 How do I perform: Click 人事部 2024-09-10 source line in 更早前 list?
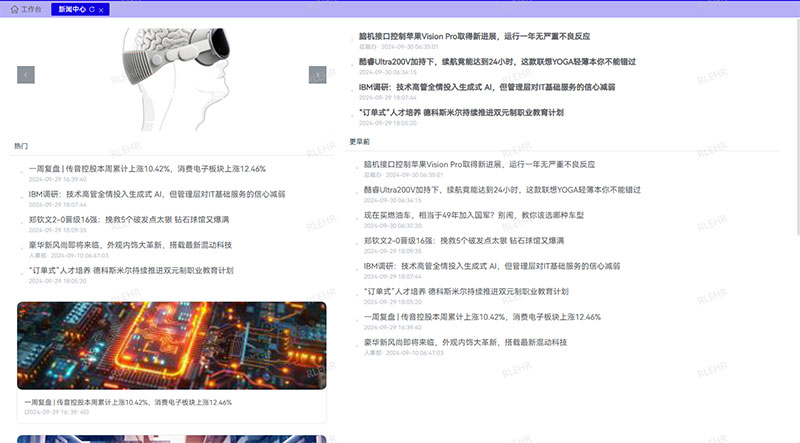tap(404, 353)
